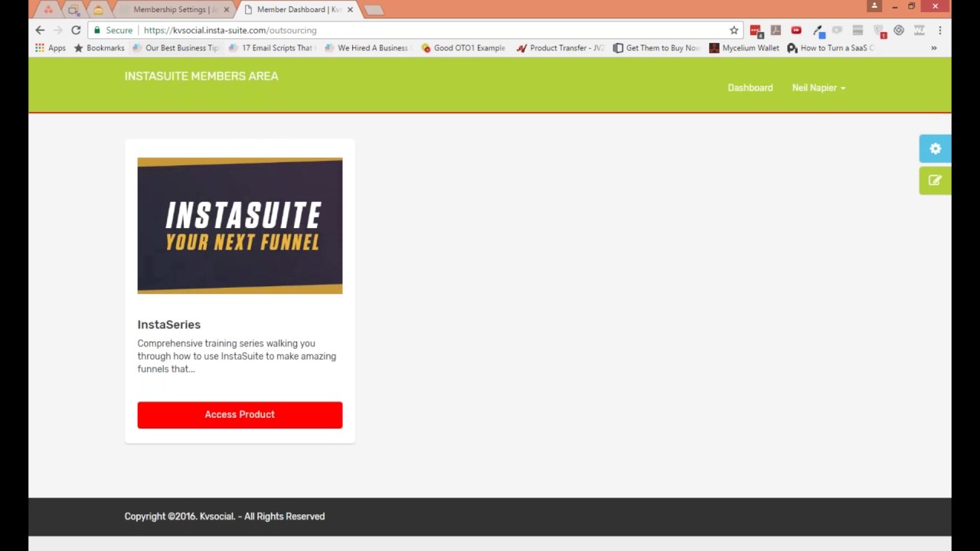Click the shield extension with red badge

pyautogui.click(x=879, y=31)
